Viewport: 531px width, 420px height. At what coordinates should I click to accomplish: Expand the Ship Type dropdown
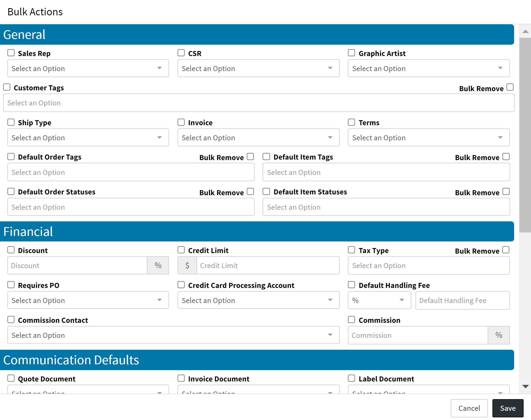point(88,138)
